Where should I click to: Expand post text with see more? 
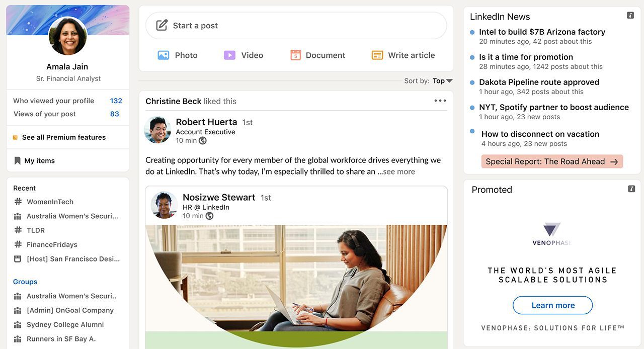coord(399,172)
